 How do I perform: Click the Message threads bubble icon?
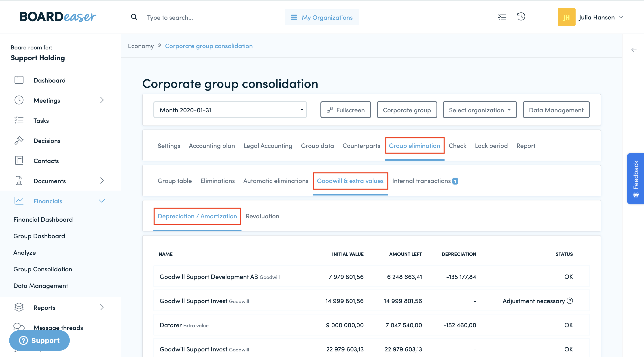[19, 327]
